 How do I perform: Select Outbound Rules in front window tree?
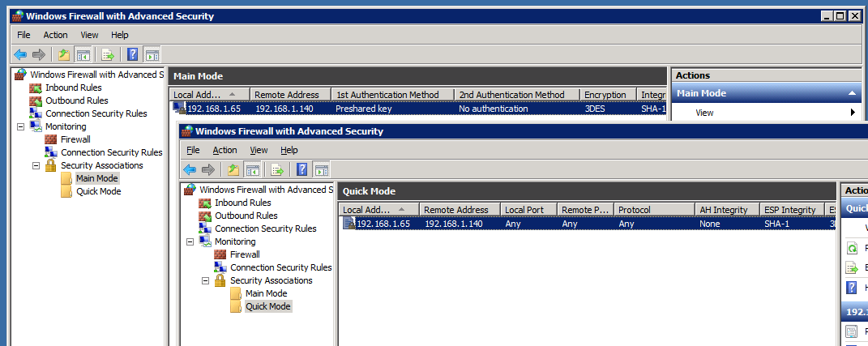coord(246,216)
